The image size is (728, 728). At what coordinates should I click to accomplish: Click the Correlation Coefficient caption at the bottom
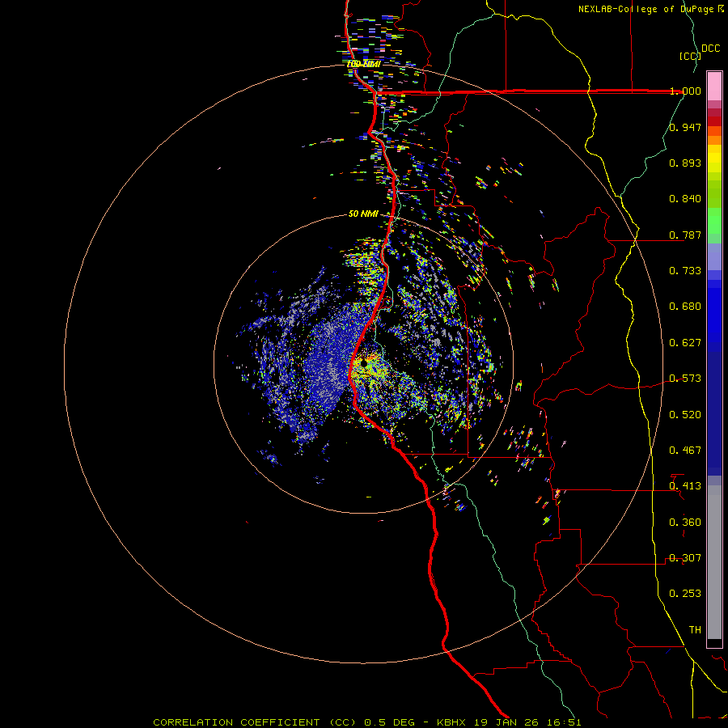(367, 722)
